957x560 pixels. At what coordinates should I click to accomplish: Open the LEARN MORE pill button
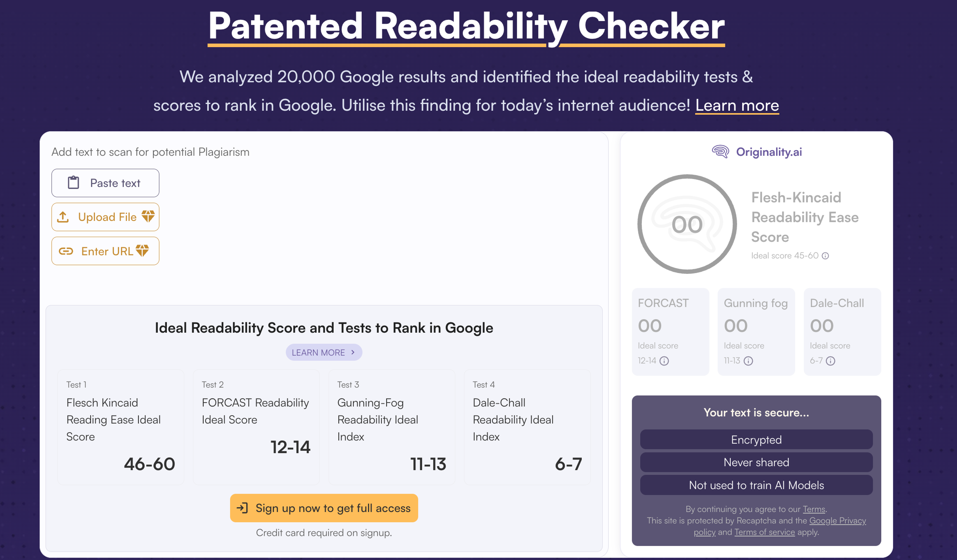tap(324, 352)
